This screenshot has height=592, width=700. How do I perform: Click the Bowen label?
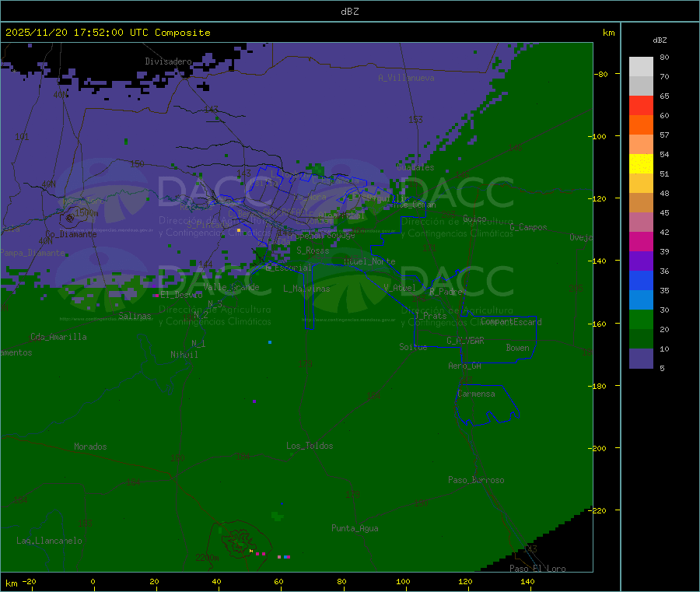(x=517, y=348)
